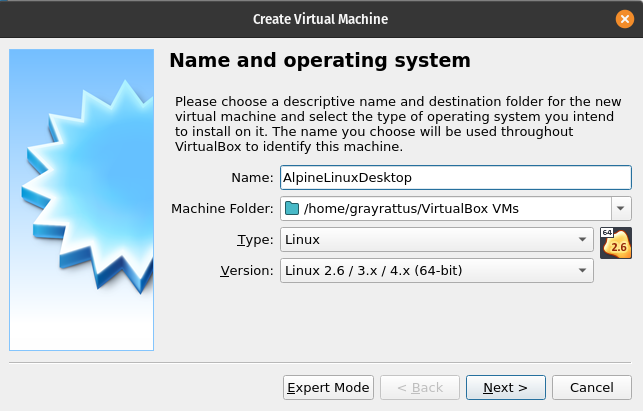Switch to Expert Mode

tap(328, 387)
